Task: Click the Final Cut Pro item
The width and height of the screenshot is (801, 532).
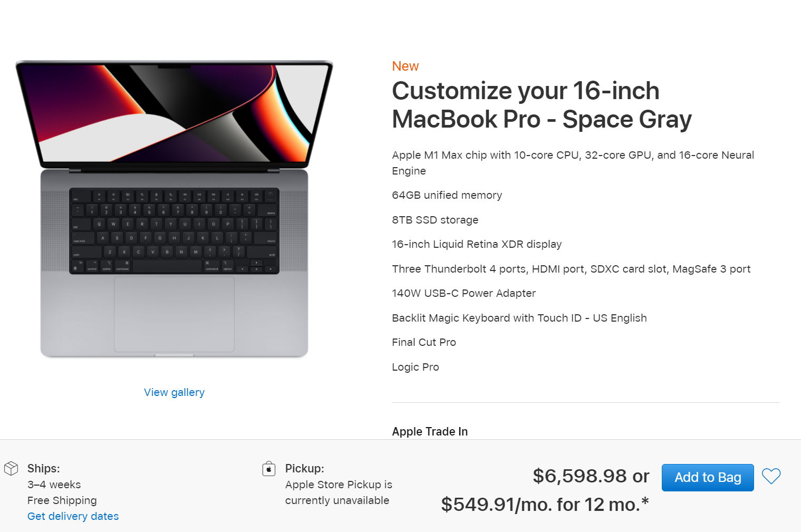Action: pyautogui.click(x=424, y=342)
